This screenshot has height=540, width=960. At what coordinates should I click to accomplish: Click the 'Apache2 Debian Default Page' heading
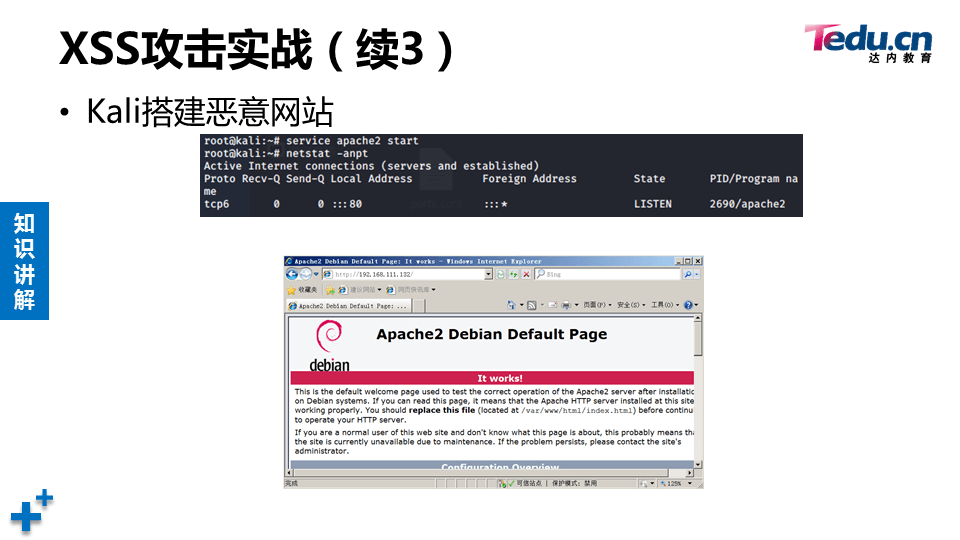492,334
